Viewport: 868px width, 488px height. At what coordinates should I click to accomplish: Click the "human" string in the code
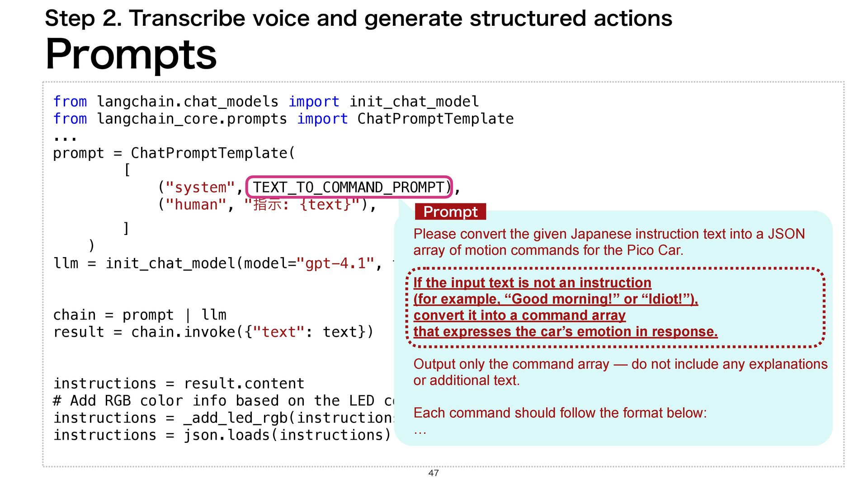pyautogui.click(x=196, y=205)
